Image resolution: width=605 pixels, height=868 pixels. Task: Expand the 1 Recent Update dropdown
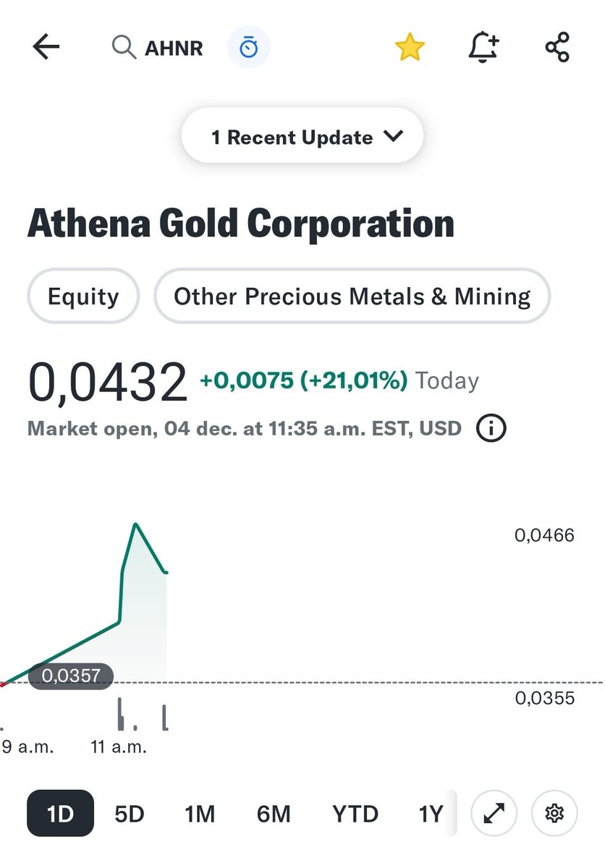[302, 137]
